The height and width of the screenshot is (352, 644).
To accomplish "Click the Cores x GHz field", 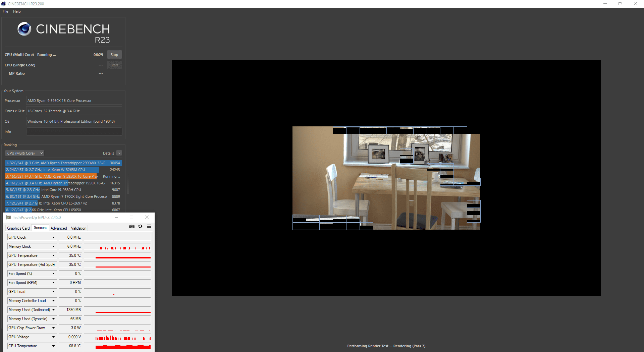I will (x=74, y=111).
